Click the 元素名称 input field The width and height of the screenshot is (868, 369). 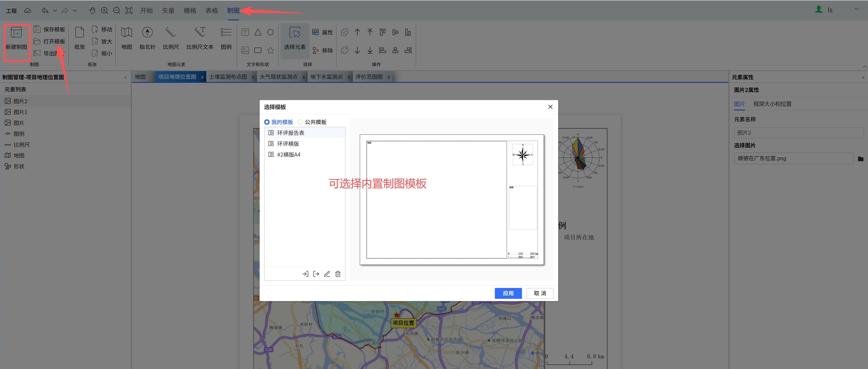coord(798,133)
